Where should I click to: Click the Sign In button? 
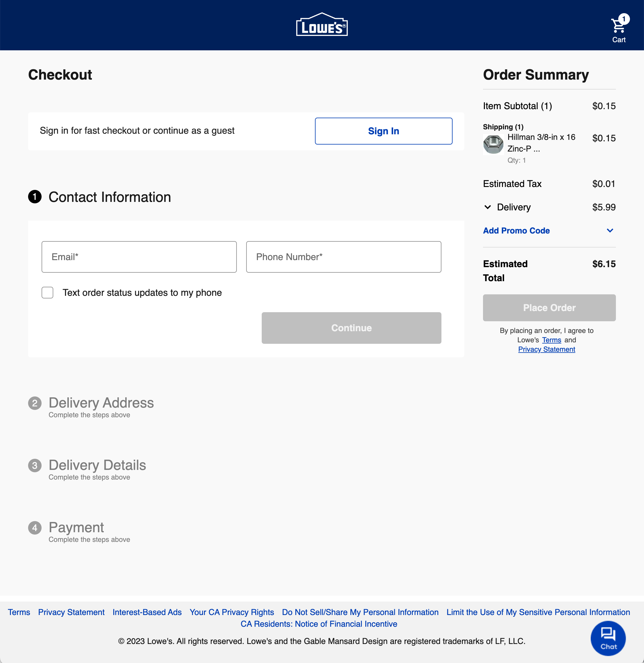click(383, 131)
